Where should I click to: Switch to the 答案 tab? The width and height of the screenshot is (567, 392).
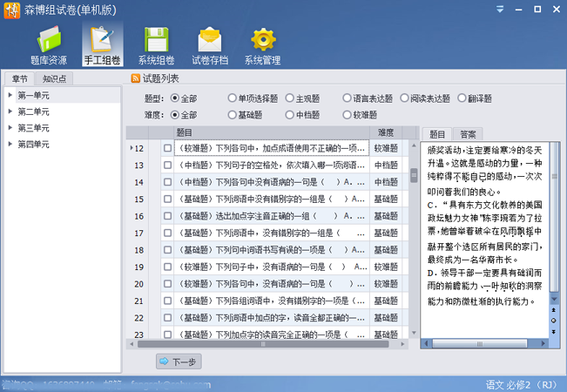[x=468, y=134]
